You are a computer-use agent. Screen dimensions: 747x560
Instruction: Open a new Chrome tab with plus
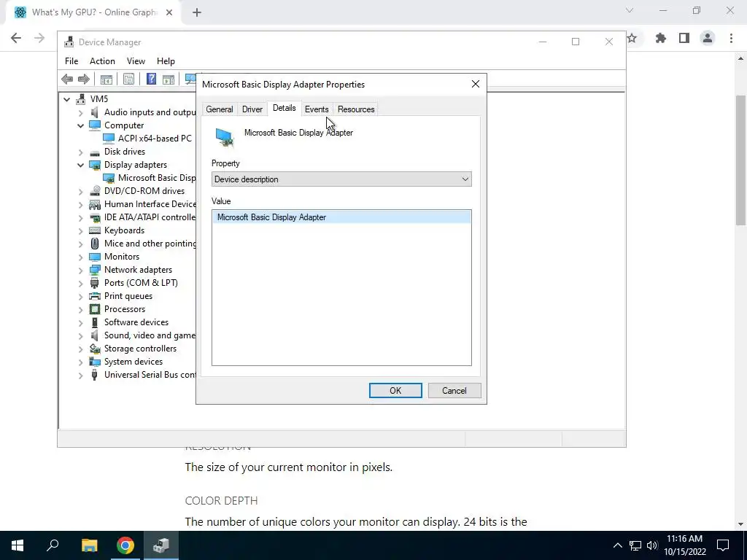point(197,12)
